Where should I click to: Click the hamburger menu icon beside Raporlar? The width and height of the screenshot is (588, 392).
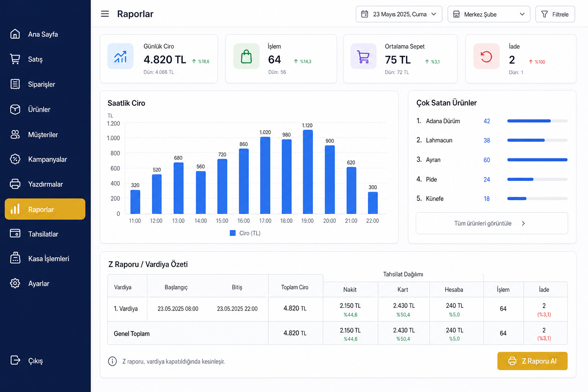pos(105,14)
